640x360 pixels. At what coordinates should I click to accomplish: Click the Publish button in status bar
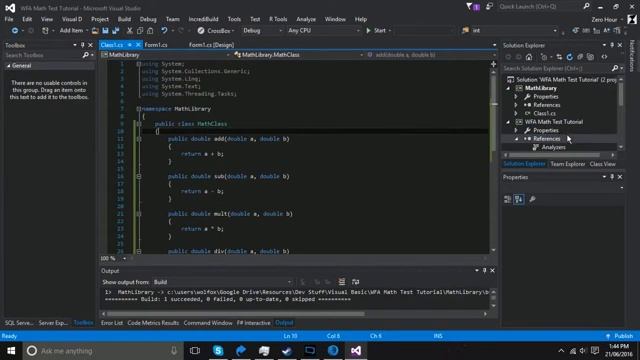point(620,336)
